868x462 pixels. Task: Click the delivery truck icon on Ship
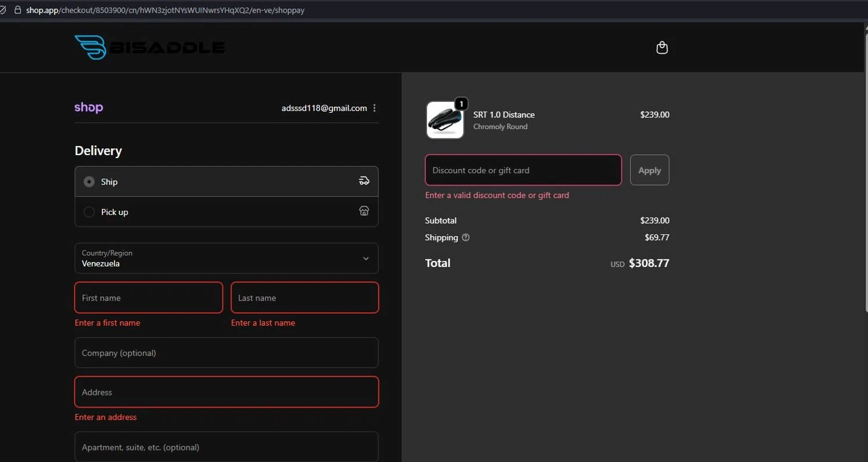[364, 181]
